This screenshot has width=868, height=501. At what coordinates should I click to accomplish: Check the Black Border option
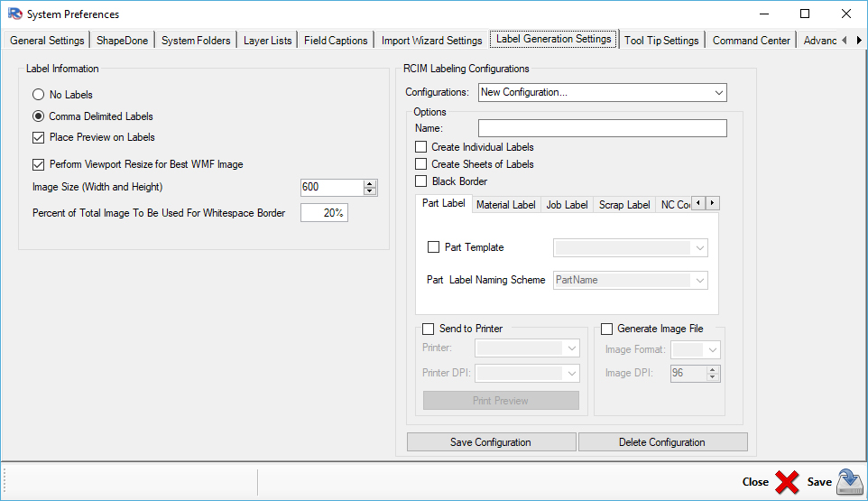[x=421, y=181]
